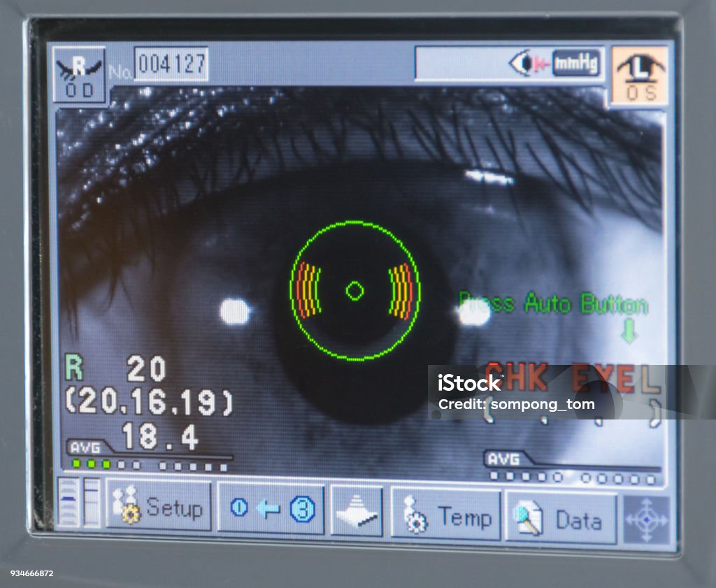Tap the mmHg pressure unit indicator
The height and width of the screenshot is (588, 716).
coord(576,64)
